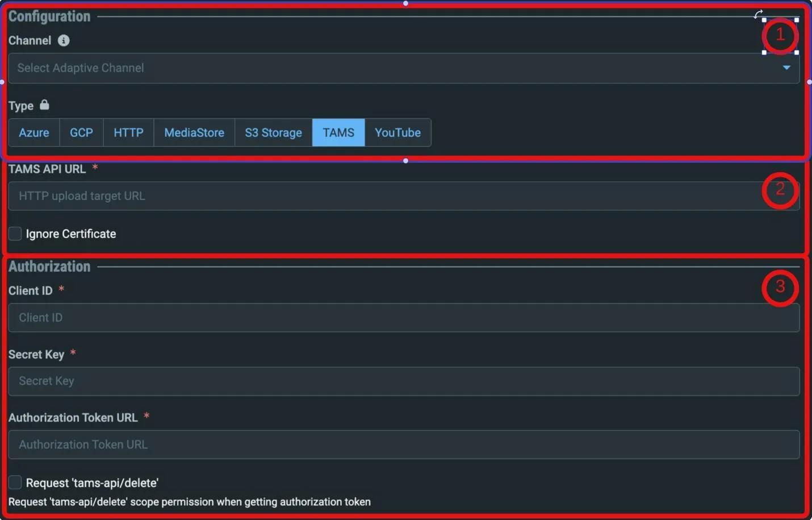Click the 'TAMS API URL' label
Image resolution: width=812 pixels, height=520 pixels.
click(47, 169)
